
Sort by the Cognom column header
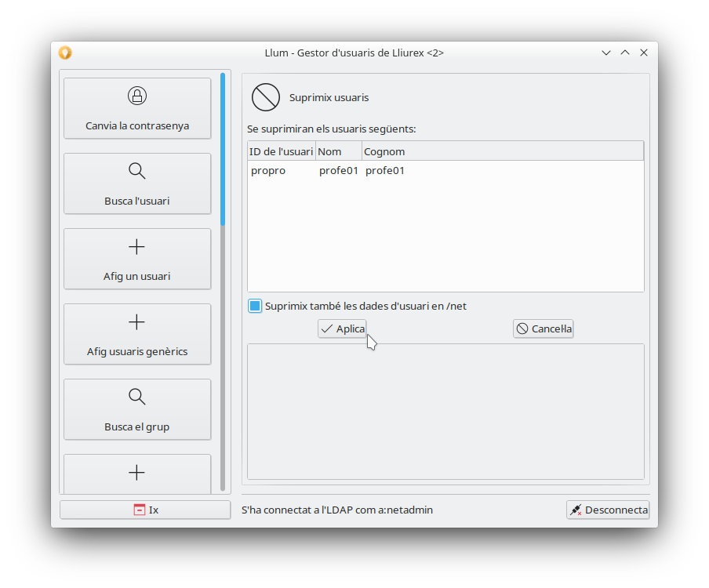click(x=502, y=151)
